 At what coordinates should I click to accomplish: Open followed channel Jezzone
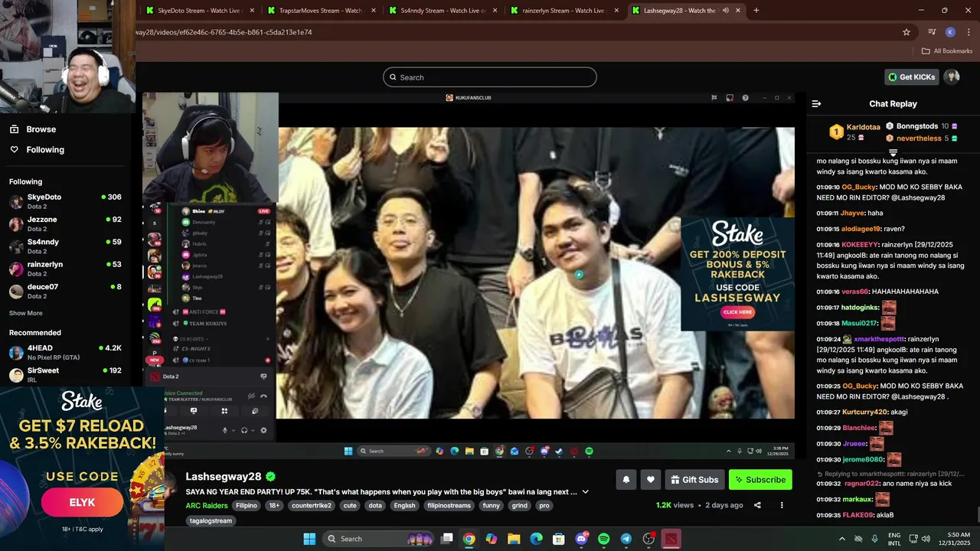coord(66,223)
